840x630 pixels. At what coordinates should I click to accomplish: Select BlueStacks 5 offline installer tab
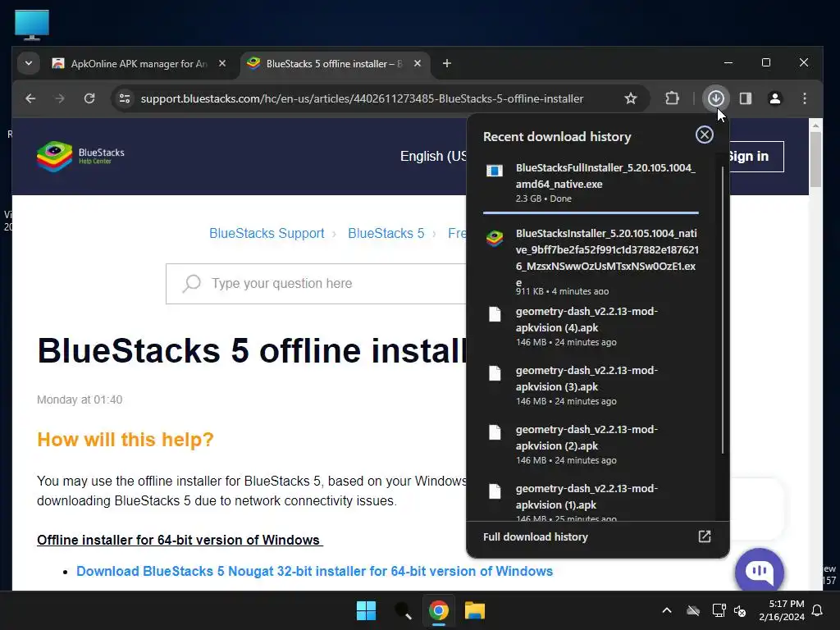335,64
